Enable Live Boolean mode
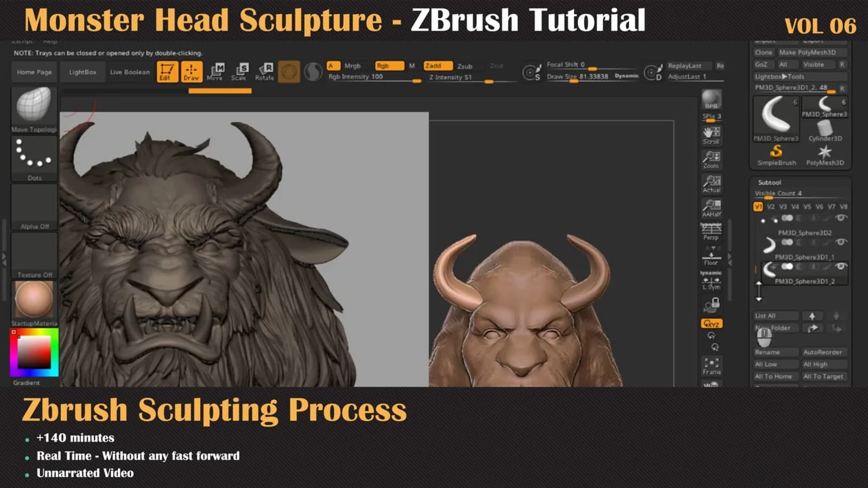Screen dimensions: 868x488 tap(130, 72)
